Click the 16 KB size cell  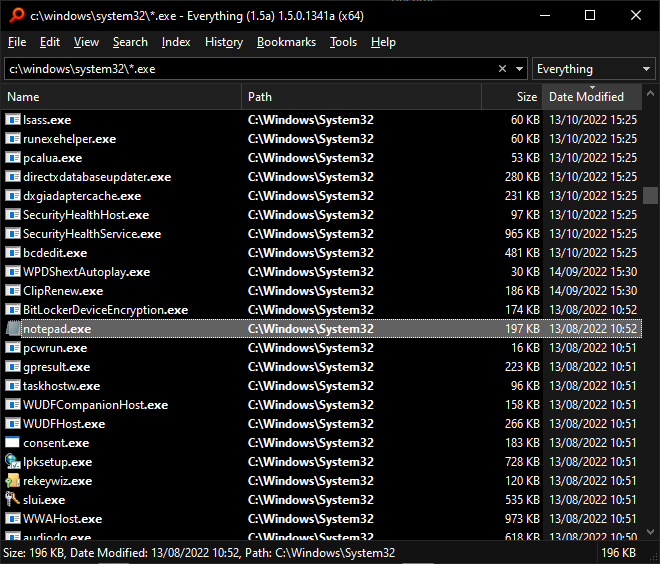coord(525,348)
